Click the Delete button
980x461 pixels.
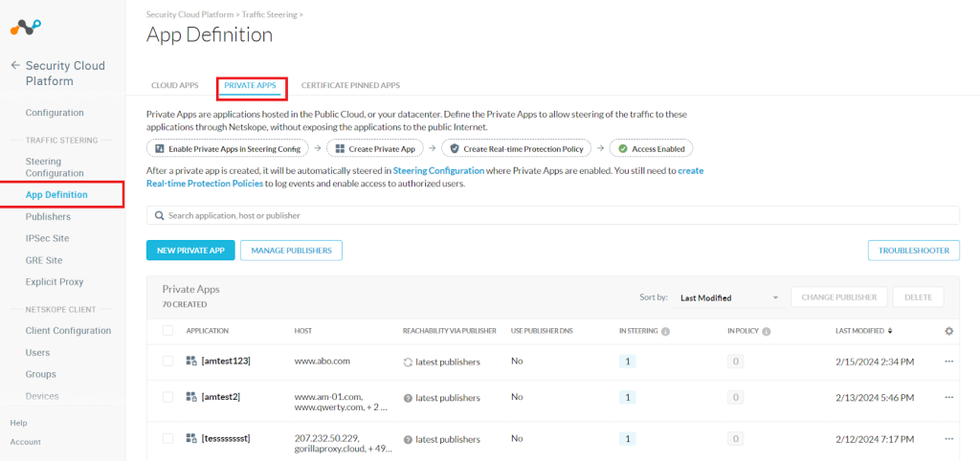coord(918,297)
